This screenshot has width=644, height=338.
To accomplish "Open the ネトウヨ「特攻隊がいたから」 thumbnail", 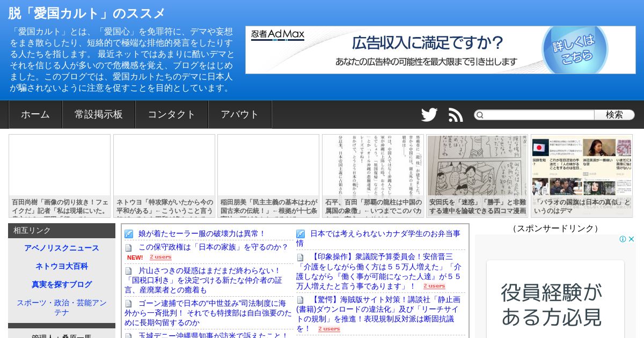I will (x=164, y=175).
